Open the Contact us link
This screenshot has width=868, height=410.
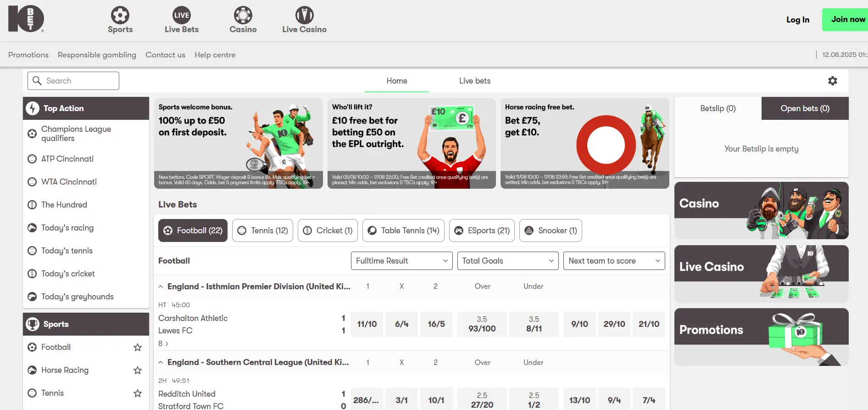click(166, 55)
